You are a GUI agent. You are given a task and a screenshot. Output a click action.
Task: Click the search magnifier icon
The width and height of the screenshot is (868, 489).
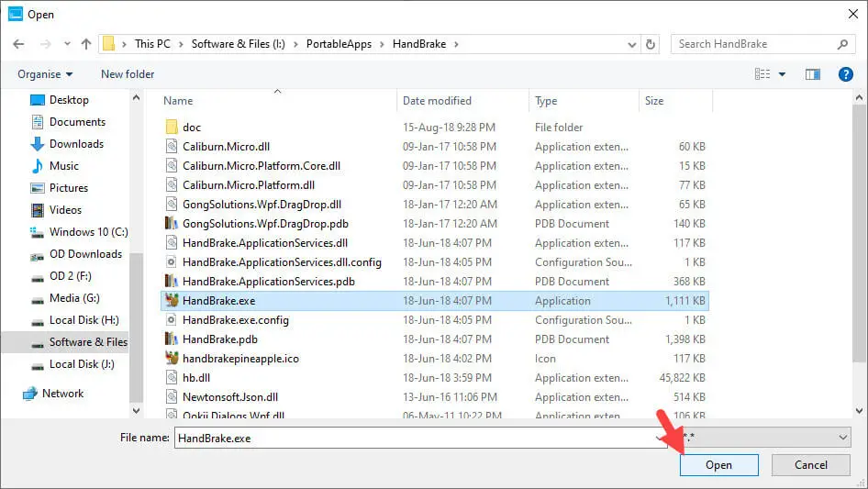(842, 44)
